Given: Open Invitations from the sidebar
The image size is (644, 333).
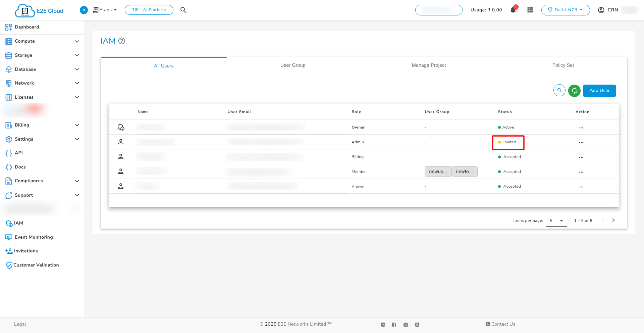Looking at the screenshot, I should [26, 251].
